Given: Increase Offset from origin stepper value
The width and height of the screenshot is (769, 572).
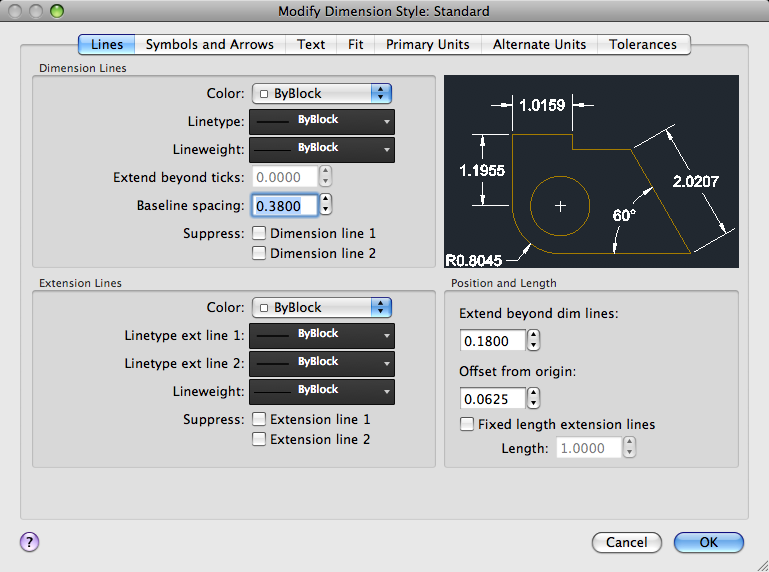Looking at the screenshot, I should click(534, 393).
